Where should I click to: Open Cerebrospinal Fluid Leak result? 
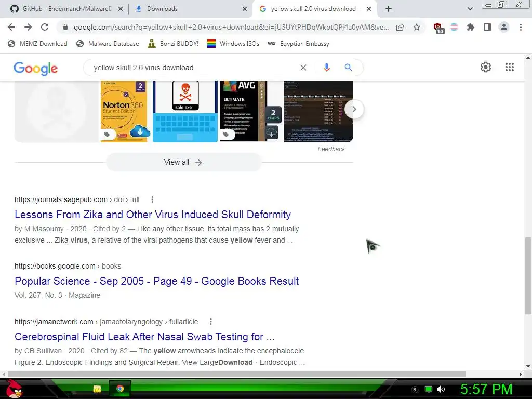click(x=144, y=337)
